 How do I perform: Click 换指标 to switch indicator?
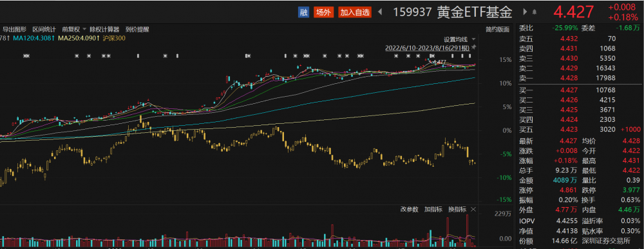tap(457, 210)
